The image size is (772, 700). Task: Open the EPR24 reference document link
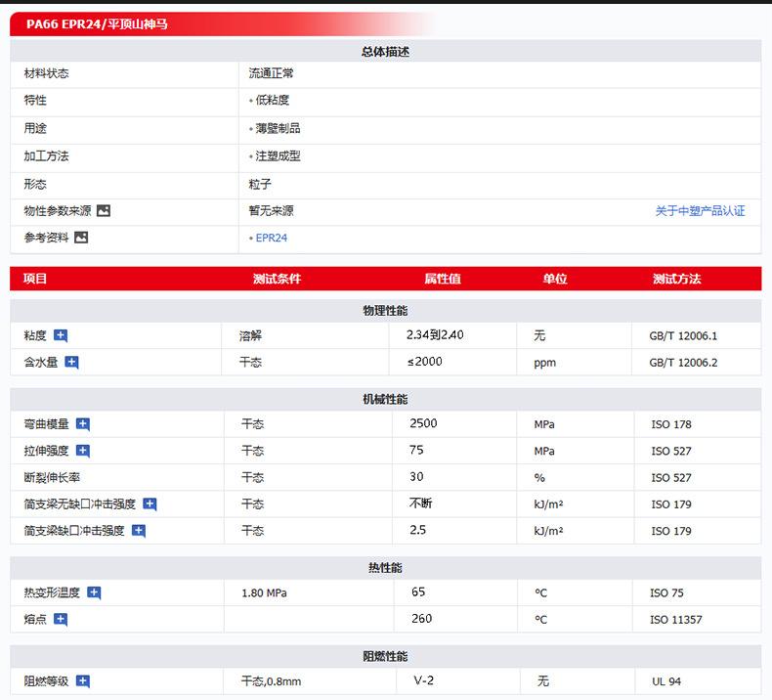(x=271, y=238)
